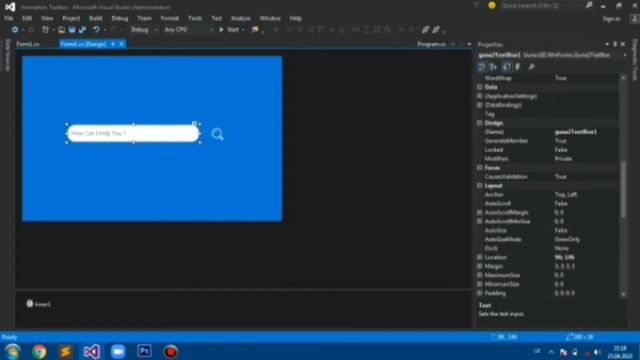Image resolution: width=640 pixels, height=360 pixels.
Task: Select the Modifiers property row
Action: click(x=548, y=159)
